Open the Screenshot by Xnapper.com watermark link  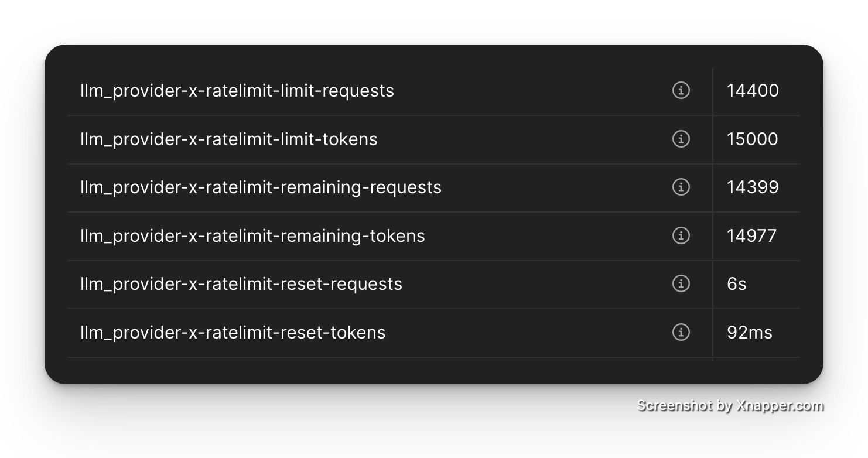tap(729, 405)
